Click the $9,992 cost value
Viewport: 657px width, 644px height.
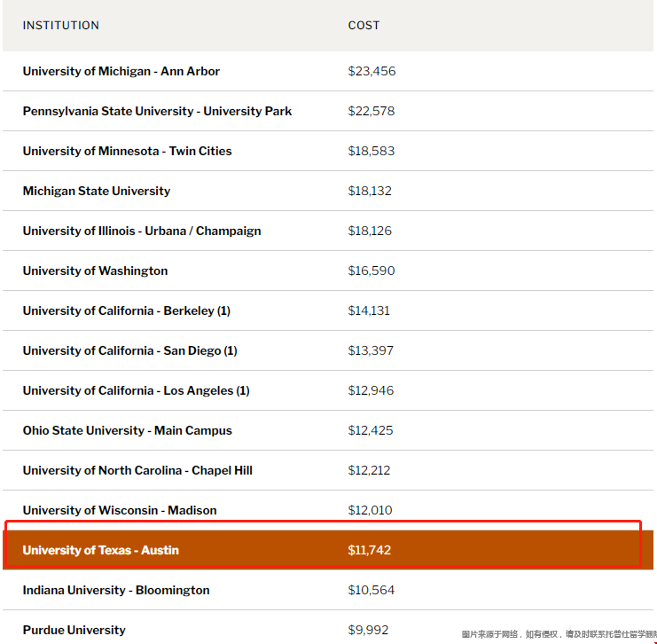368,630
